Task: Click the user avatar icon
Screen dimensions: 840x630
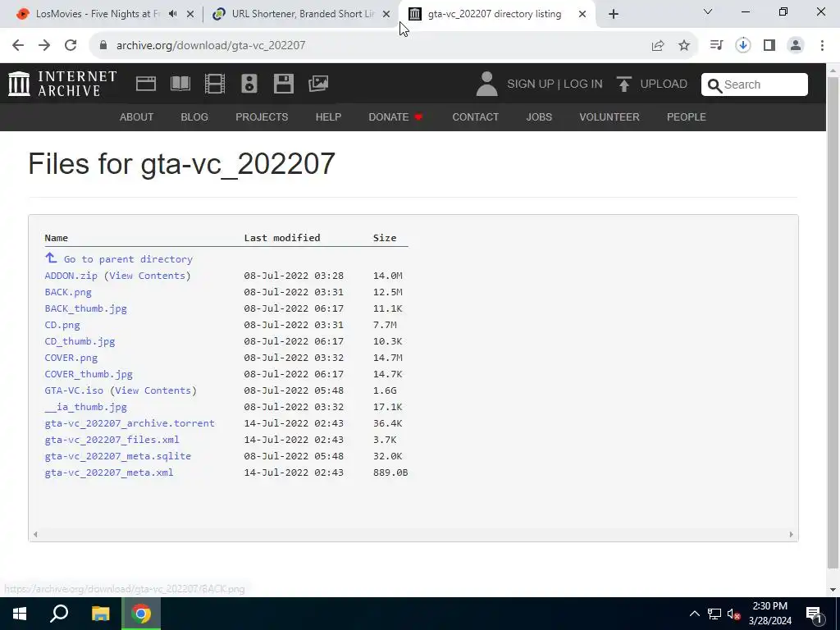Action: point(486,84)
